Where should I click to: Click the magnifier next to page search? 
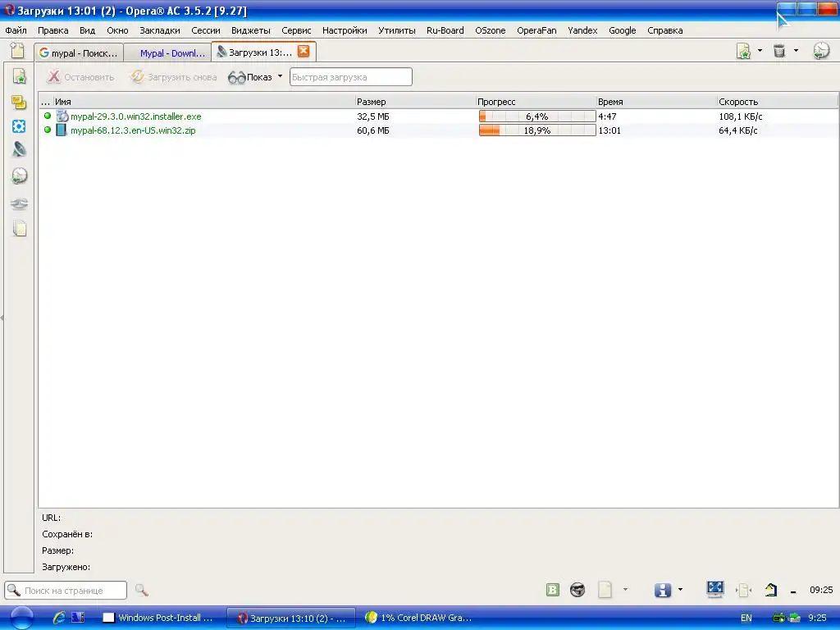141,591
